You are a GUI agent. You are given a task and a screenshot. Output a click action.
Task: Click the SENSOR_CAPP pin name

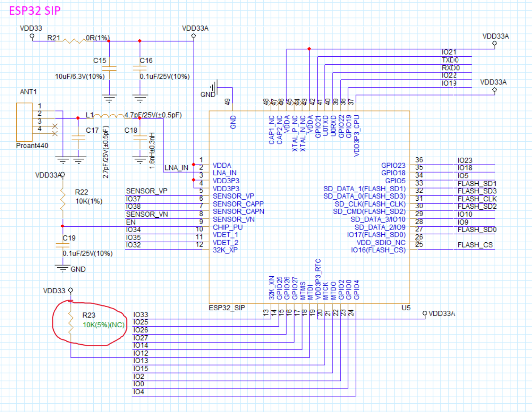point(238,204)
